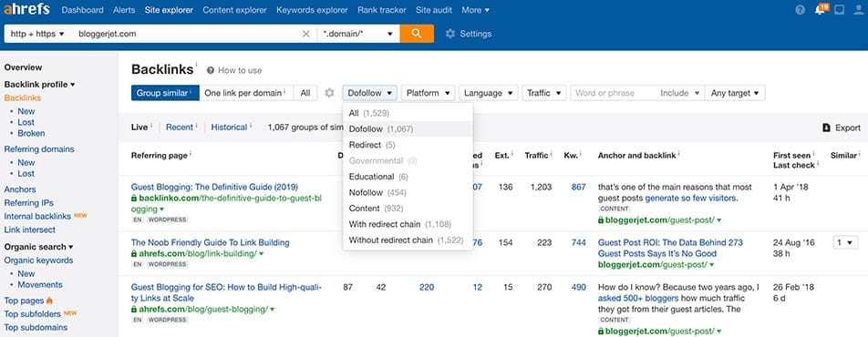Screen dimensions: 868x337
Task: Click the monitor icon in top header
Action: [x=839, y=10]
